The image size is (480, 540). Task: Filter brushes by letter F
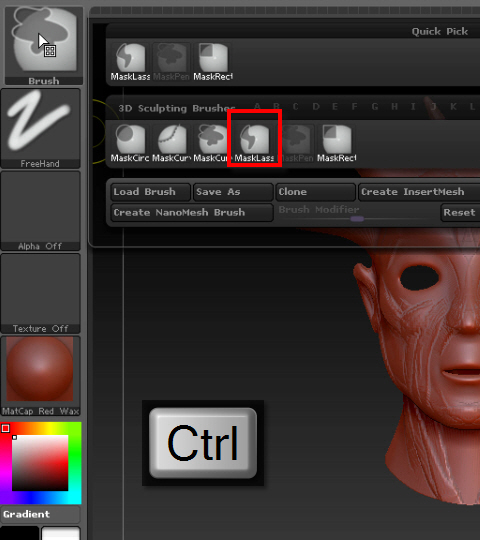click(x=354, y=107)
